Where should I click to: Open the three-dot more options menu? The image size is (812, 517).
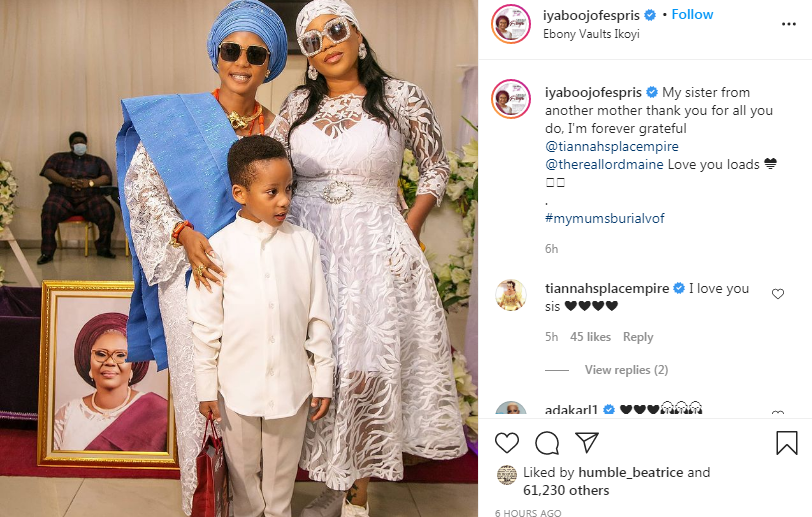[789, 24]
